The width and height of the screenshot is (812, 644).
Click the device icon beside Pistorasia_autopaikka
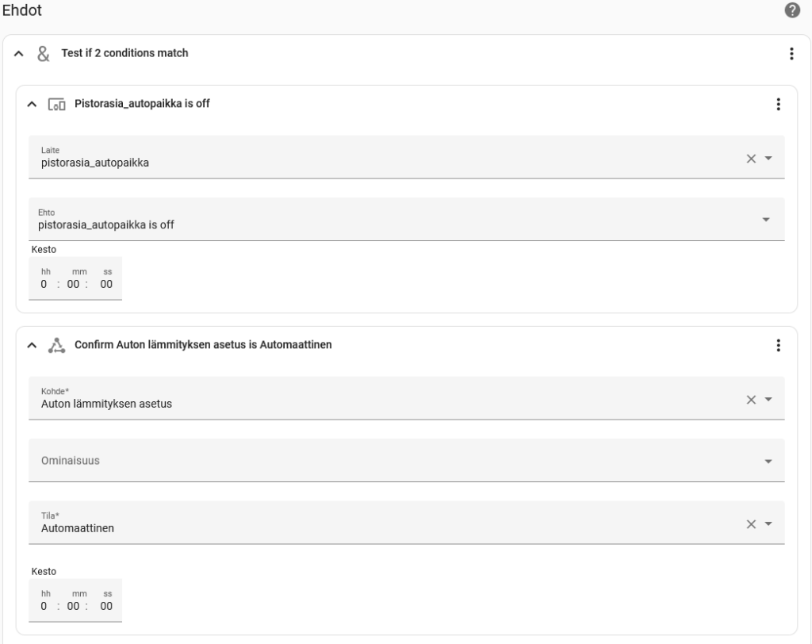click(x=56, y=104)
